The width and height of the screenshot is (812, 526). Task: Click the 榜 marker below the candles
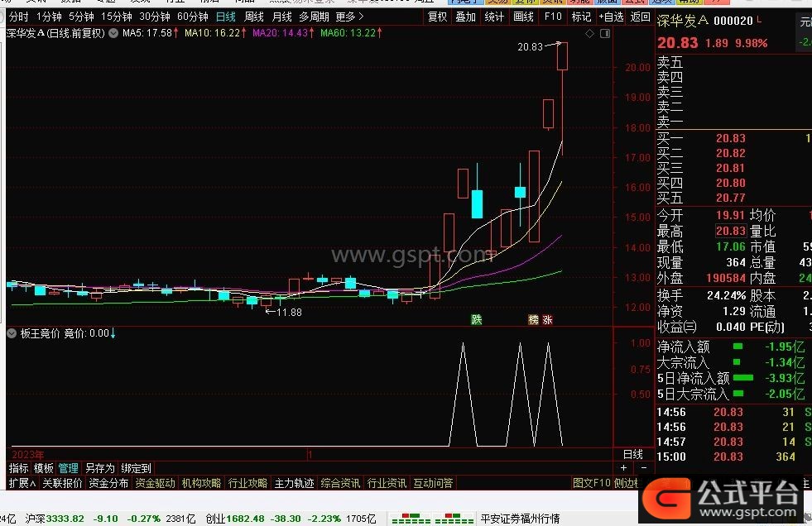coord(533,319)
